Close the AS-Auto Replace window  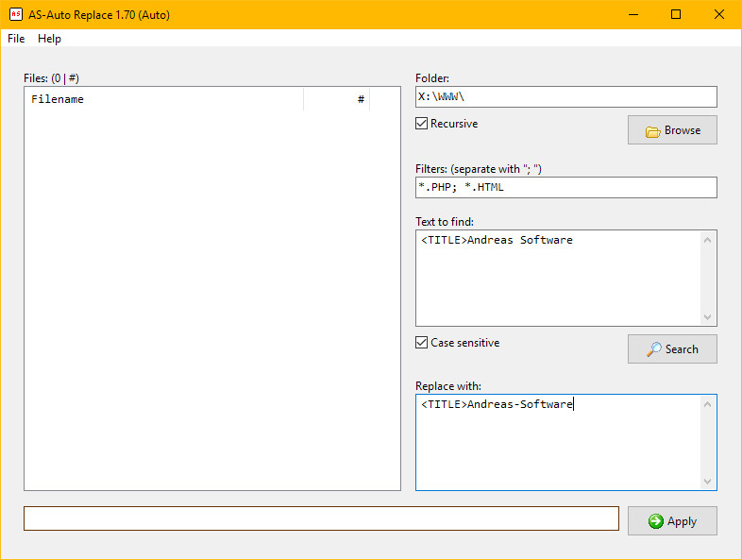[x=718, y=15]
